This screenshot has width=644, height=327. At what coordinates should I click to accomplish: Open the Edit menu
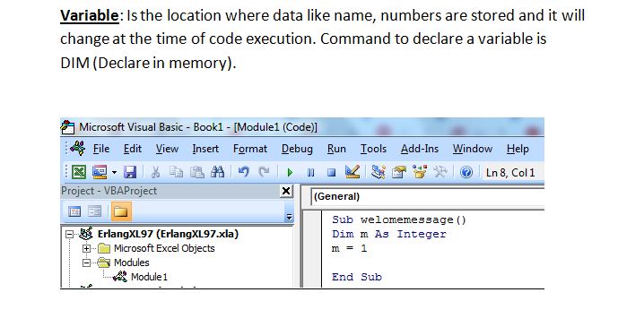pos(133,149)
